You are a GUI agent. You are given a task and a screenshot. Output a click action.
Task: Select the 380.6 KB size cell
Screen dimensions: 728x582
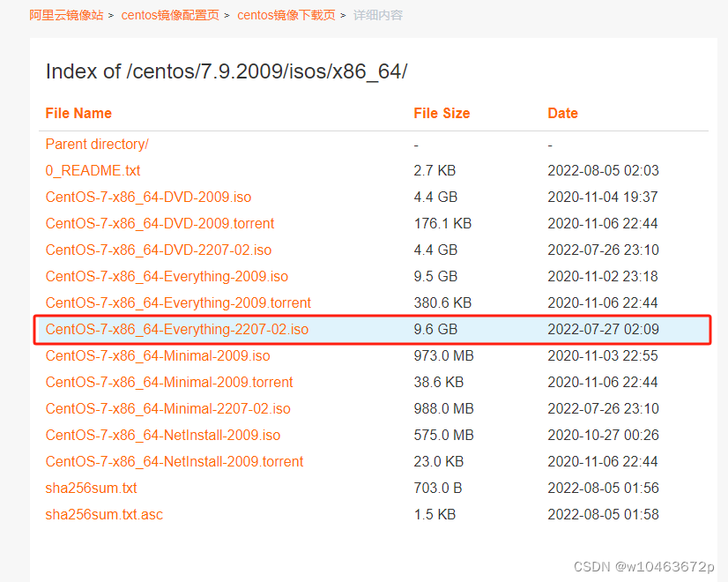[442, 303]
